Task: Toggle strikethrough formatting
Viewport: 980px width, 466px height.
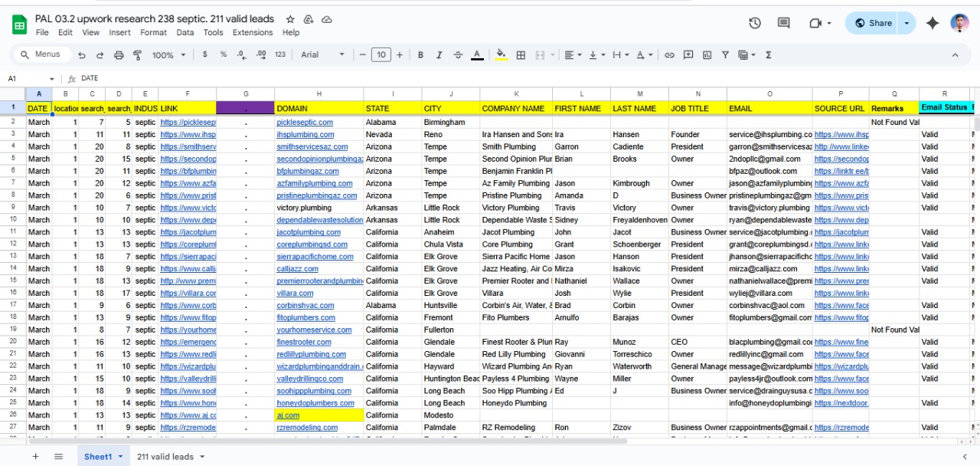Action: click(x=458, y=54)
